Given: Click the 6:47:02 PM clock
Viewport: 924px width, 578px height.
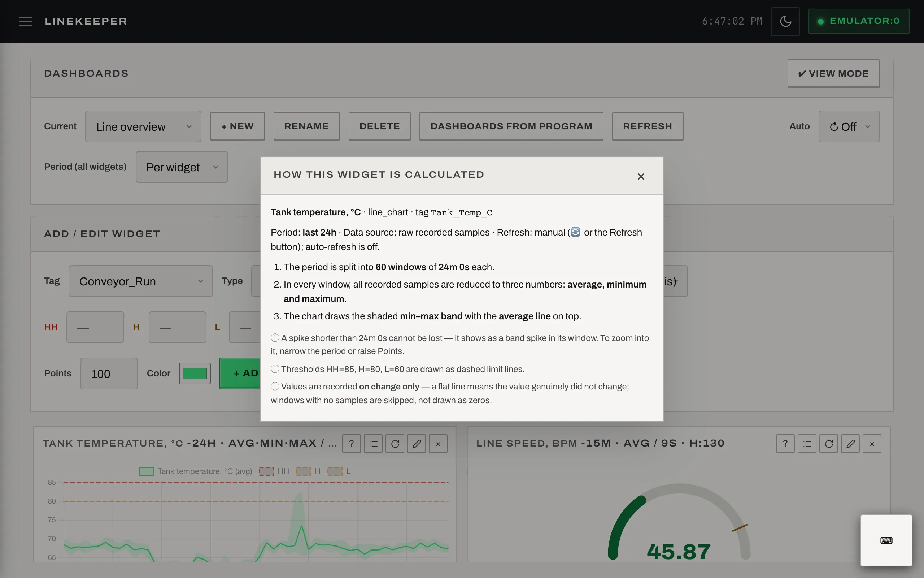Looking at the screenshot, I should (x=732, y=21).
